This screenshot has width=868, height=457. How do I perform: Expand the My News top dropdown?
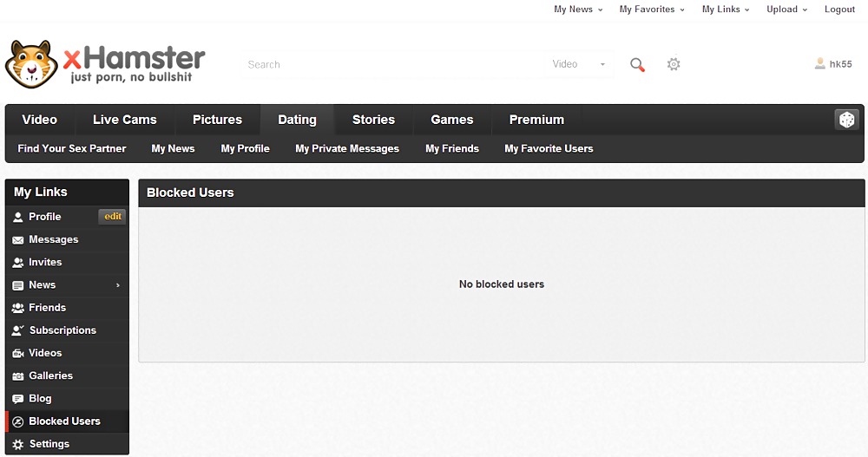[578, 10]
